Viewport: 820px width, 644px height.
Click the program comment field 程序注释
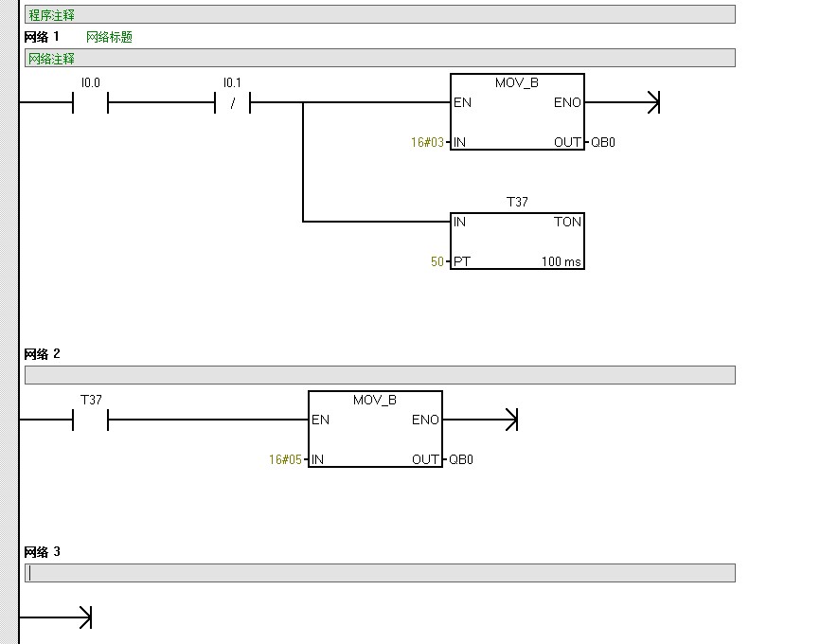[379, 14]
